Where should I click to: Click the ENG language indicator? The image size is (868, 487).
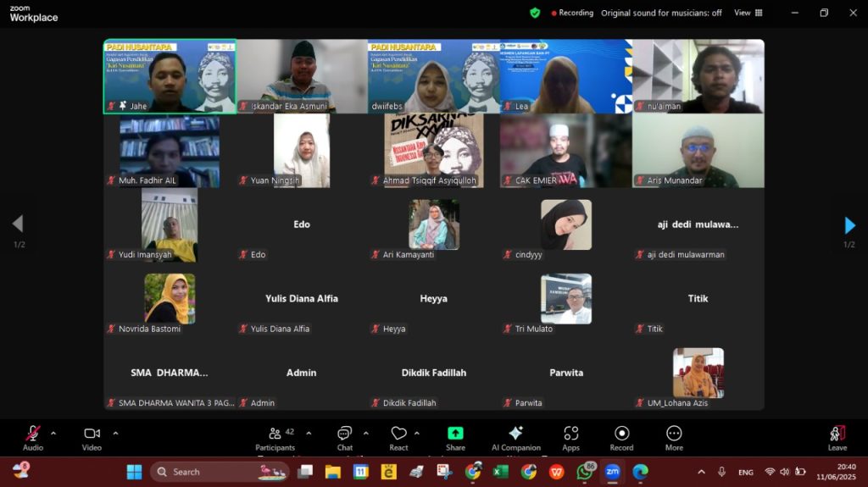[x=745, y=472]
